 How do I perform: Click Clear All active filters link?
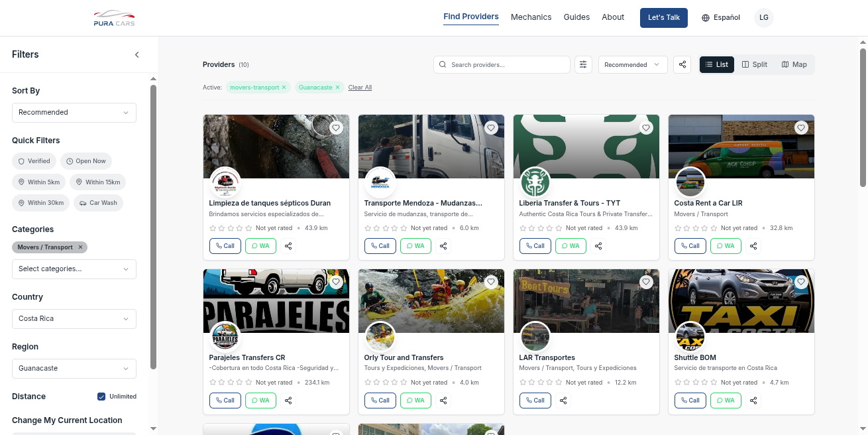(x=360, y=88)
